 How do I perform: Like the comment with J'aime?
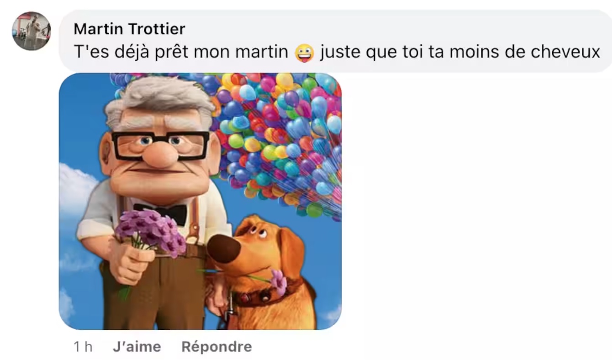pyautogui.click(x=137, y=347)
